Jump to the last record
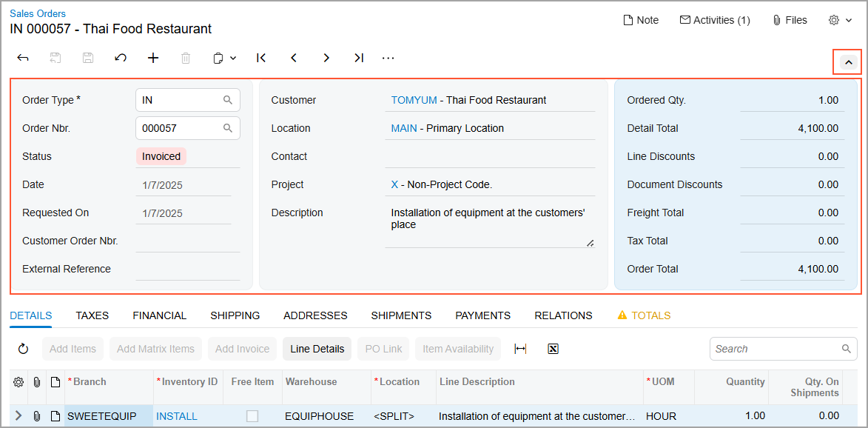Screen dimensions: 868x428 (x=359, y=58)
